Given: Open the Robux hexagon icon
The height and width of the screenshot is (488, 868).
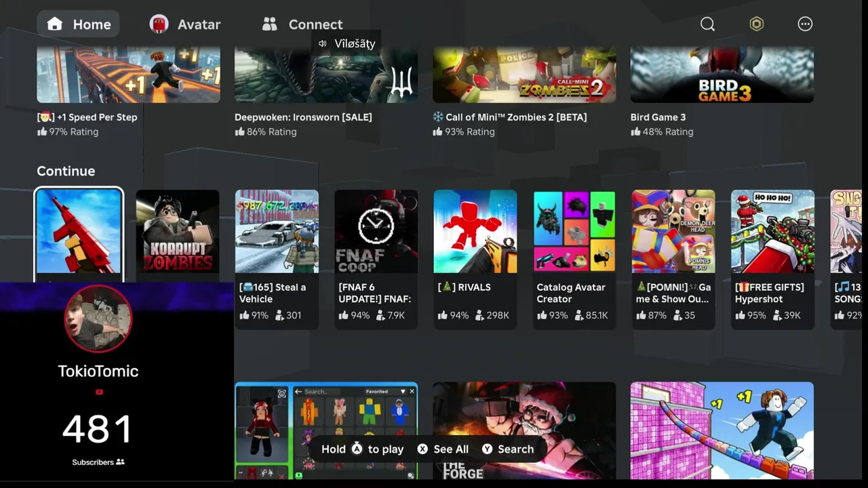Looking at the screenshot, I should 756,24.
